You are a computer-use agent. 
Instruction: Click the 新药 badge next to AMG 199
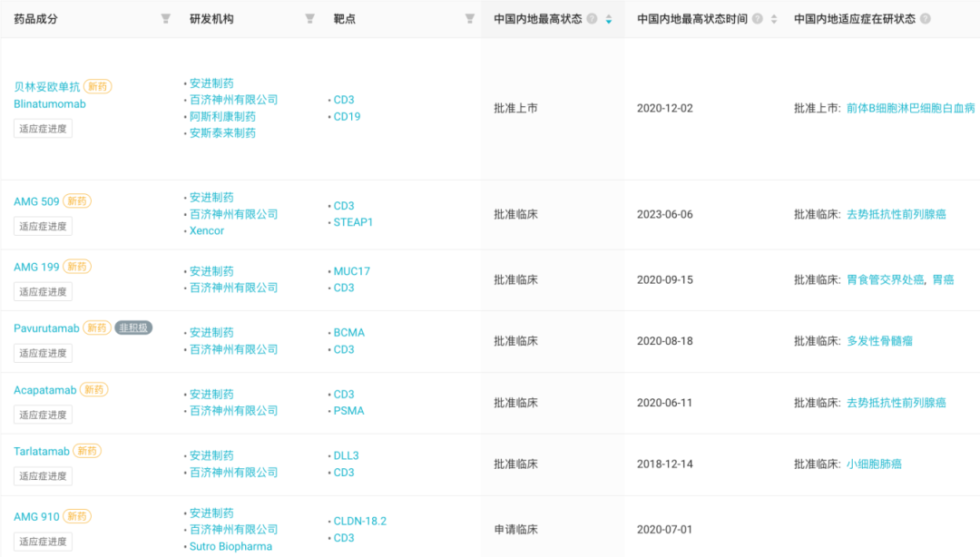(x=77, y=267)
